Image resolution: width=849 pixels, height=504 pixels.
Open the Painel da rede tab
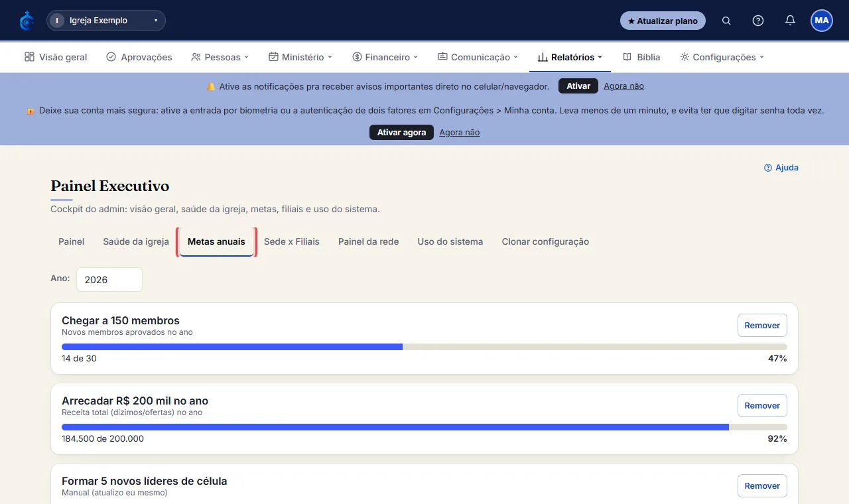369,241
